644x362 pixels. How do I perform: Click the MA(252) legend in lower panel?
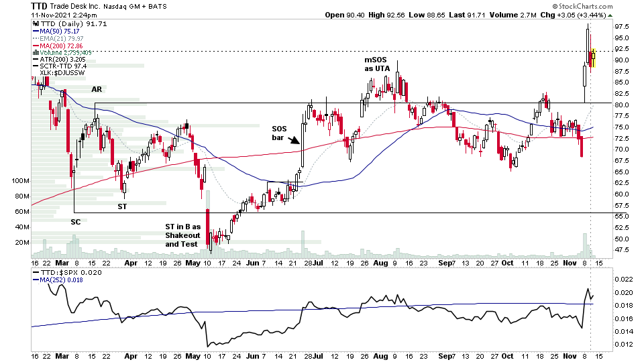pyautogui.click(x=58, y=280)
